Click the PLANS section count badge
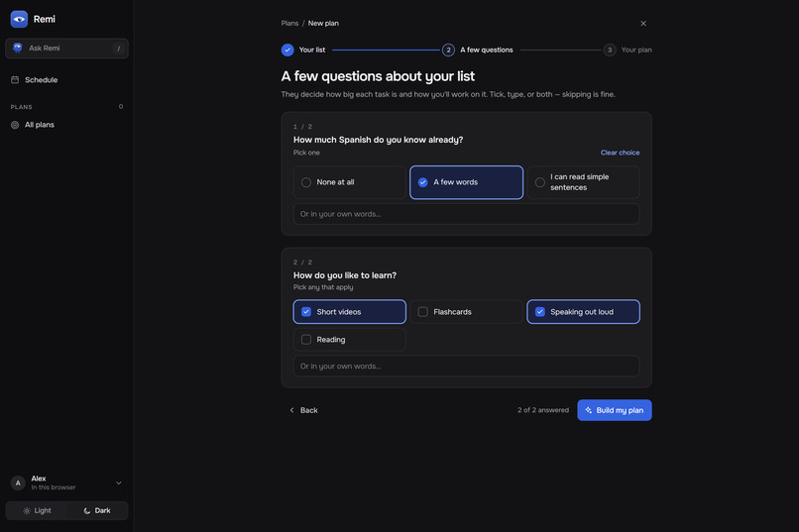This screenshot has height=532, width=799. click(121, 106)
